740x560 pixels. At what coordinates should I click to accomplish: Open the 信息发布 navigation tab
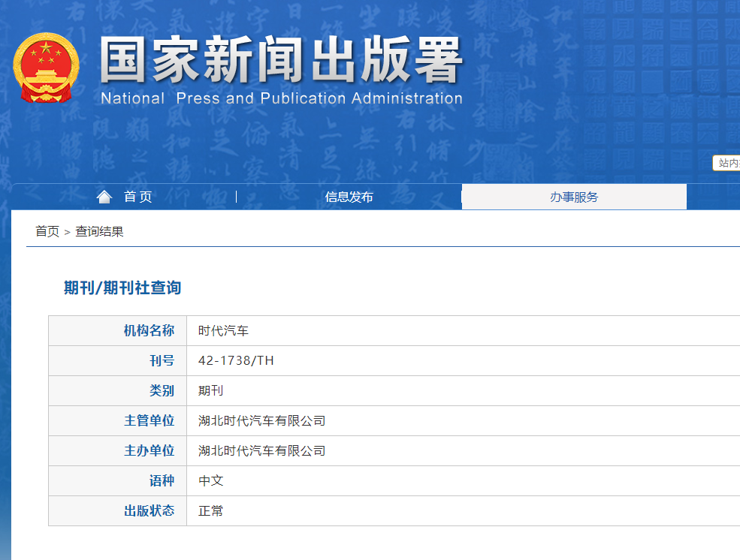(x=349, y=197)
